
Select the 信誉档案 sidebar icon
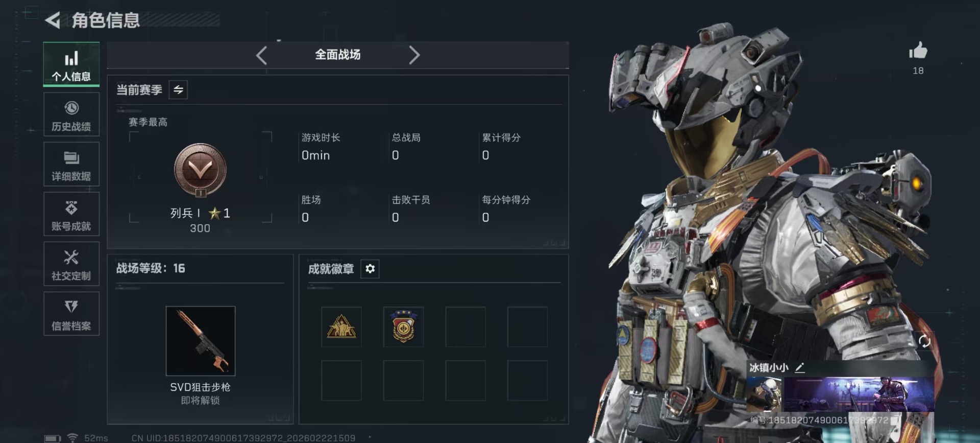coord(71,314)
